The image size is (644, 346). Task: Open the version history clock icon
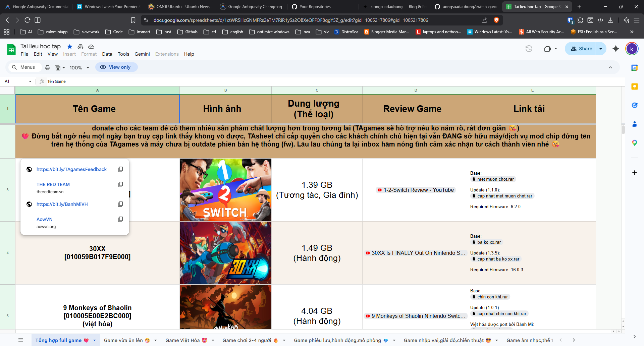pyautogui.click(x=529, y=49)
